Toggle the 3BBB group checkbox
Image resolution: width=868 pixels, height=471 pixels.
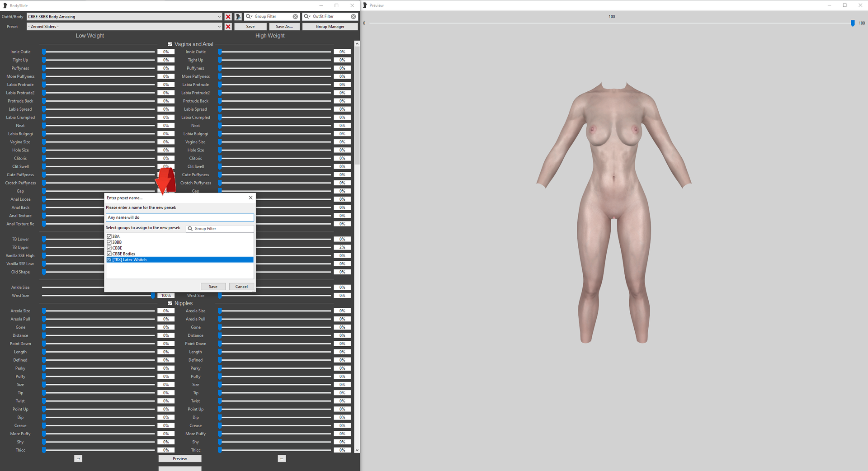[x=109, y=242]
